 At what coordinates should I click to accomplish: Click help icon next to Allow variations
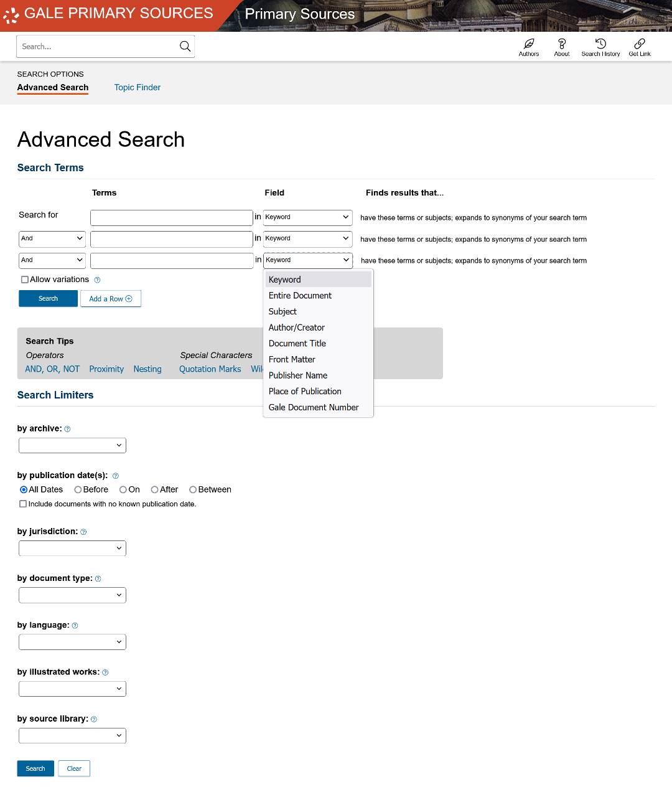click(97, 280)
